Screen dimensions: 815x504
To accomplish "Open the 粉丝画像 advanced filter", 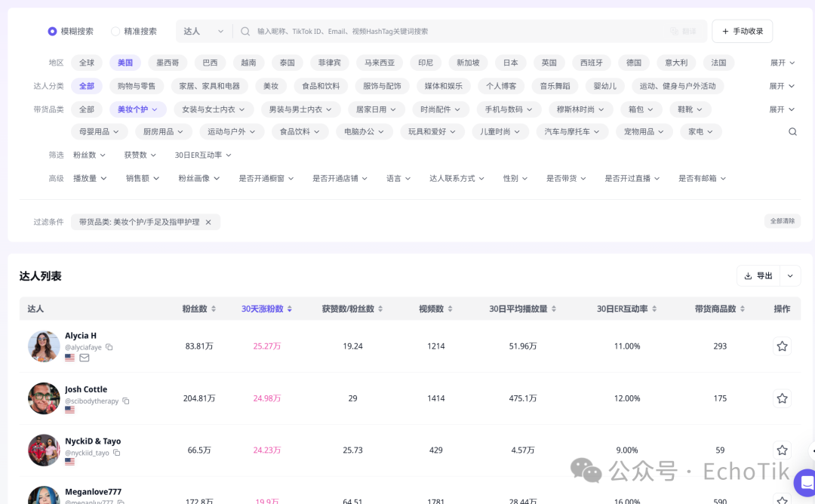I will point(199,178).
